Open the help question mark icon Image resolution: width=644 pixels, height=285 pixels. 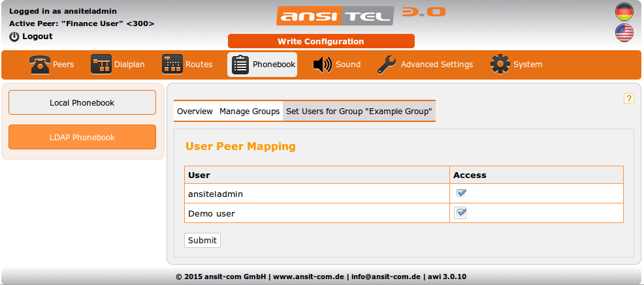coord(629,98)
